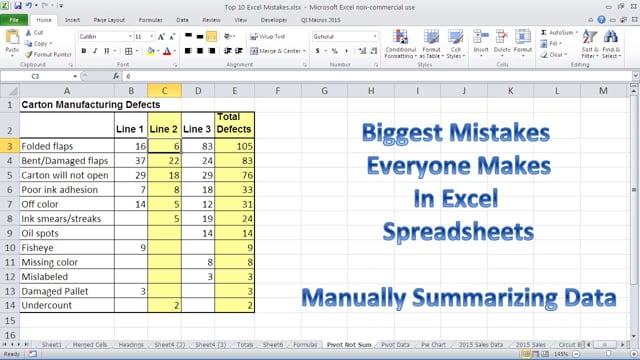Toggle highlighted Bottom Align button
The height and width of the screenshot is (360, 640).
(211, 36)
